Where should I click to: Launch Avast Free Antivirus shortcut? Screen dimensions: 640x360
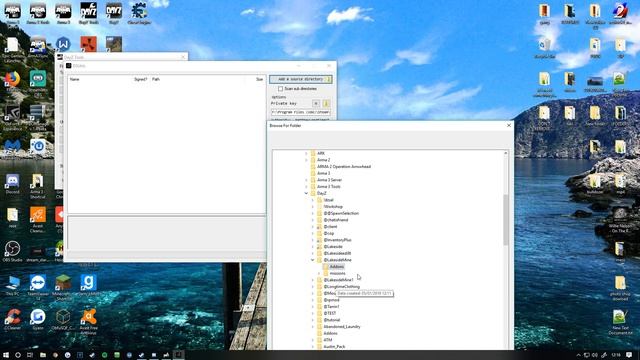88,322
